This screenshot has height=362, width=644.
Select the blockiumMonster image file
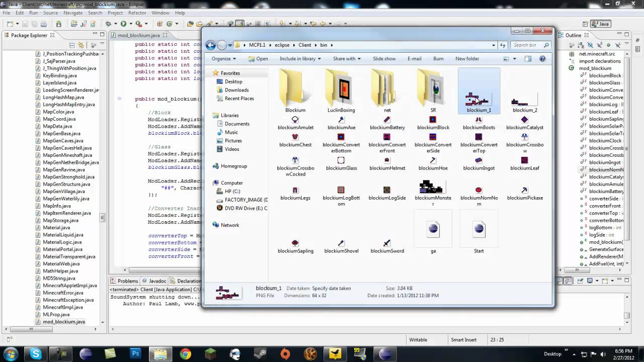point(433,193)
